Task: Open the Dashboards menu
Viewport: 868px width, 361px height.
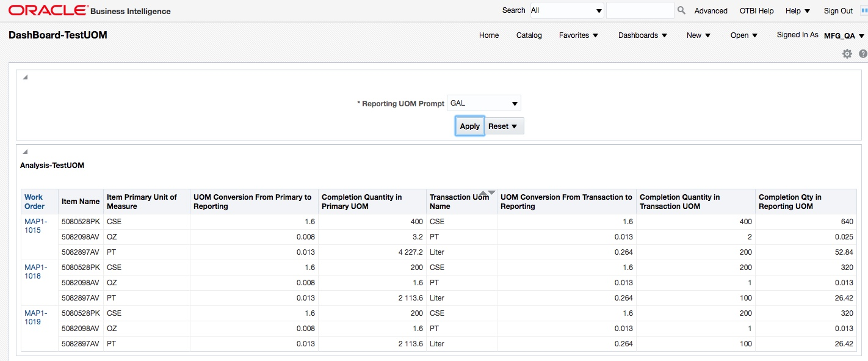Action: tap(642, 35)
